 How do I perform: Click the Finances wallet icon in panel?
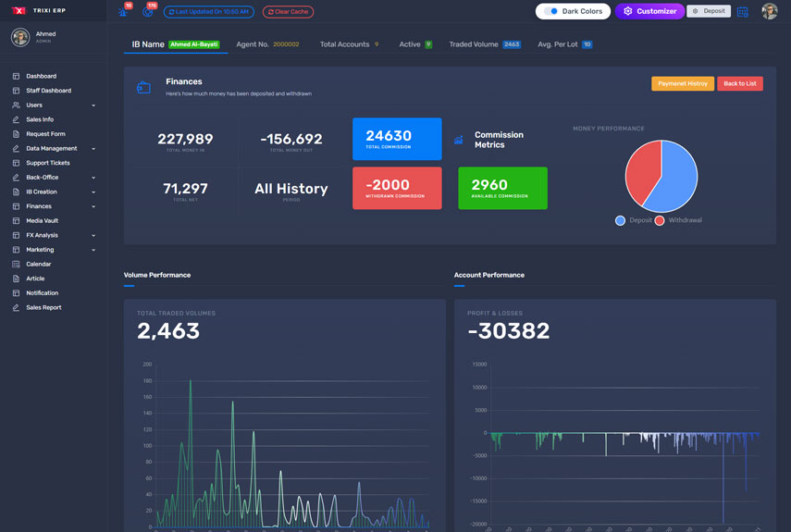[143, 87]
